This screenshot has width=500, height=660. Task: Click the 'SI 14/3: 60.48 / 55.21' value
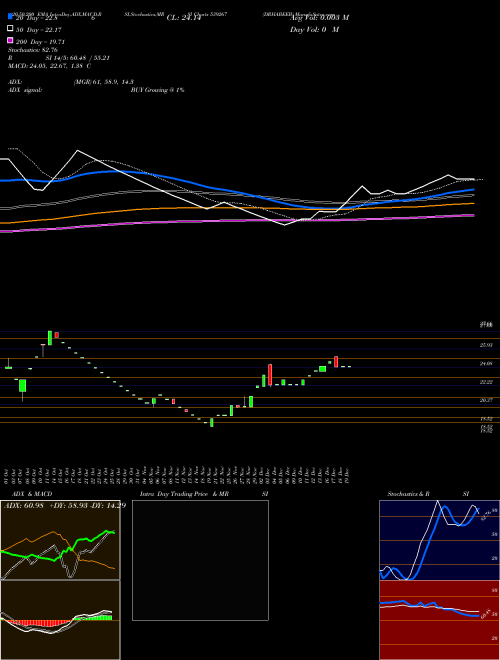point(78,58)
